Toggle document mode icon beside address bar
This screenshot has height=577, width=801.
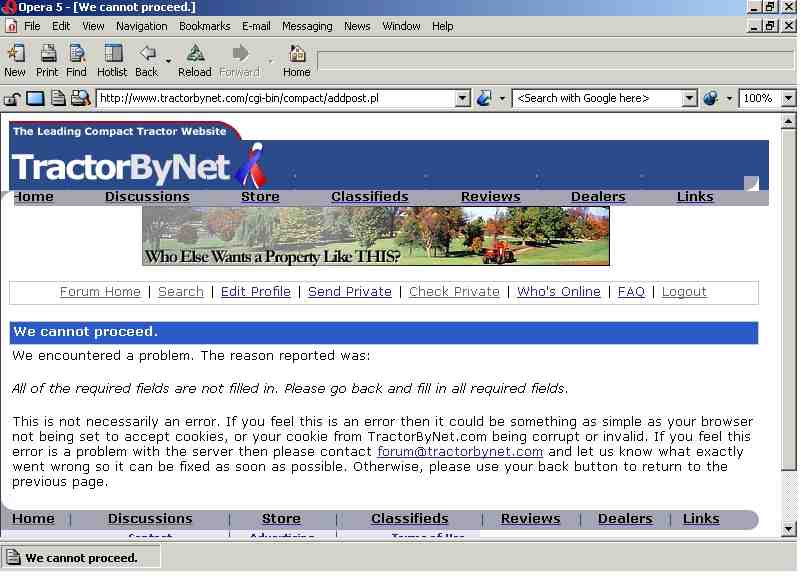pyautogui.click(x=58, y=98)
